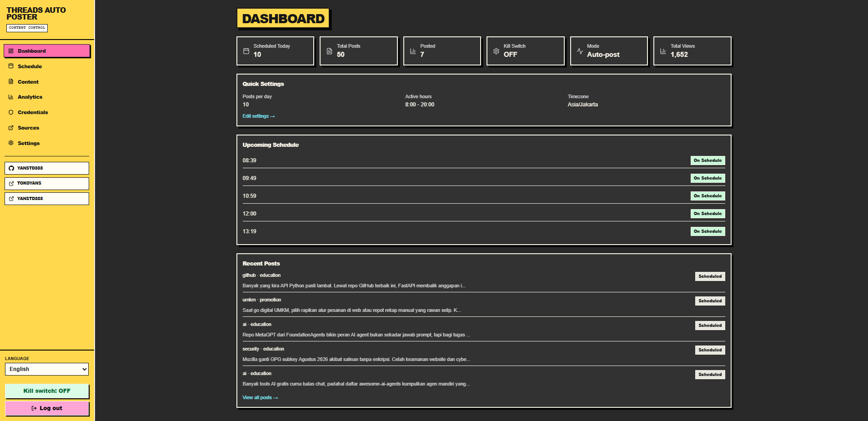
Task: Click the Auto-post mode value
Action: [x=603, y=55]
